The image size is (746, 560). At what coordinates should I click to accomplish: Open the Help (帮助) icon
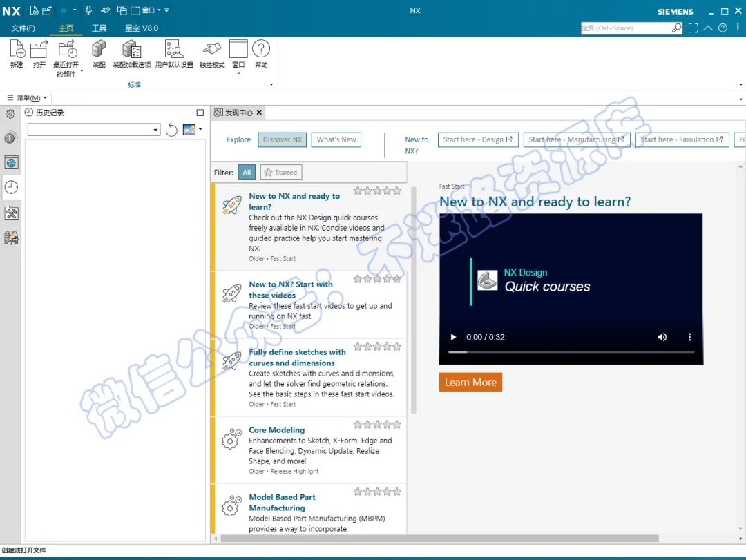coord(260,48)
